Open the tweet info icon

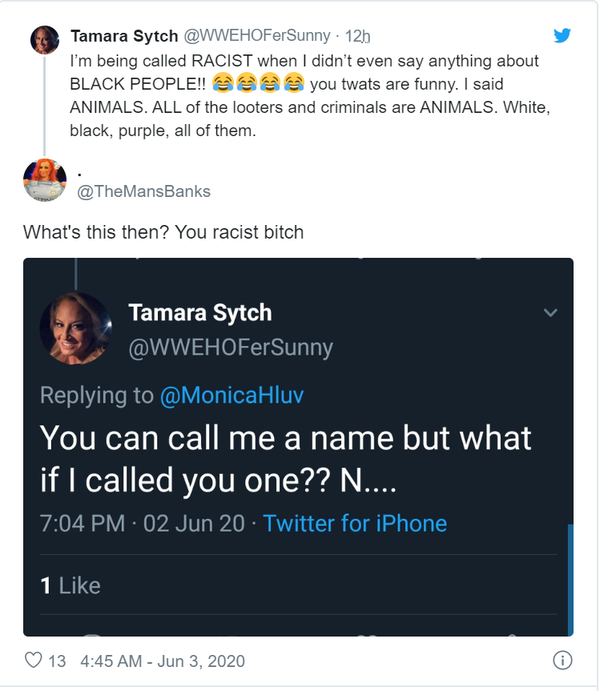(x=563, y=660)
